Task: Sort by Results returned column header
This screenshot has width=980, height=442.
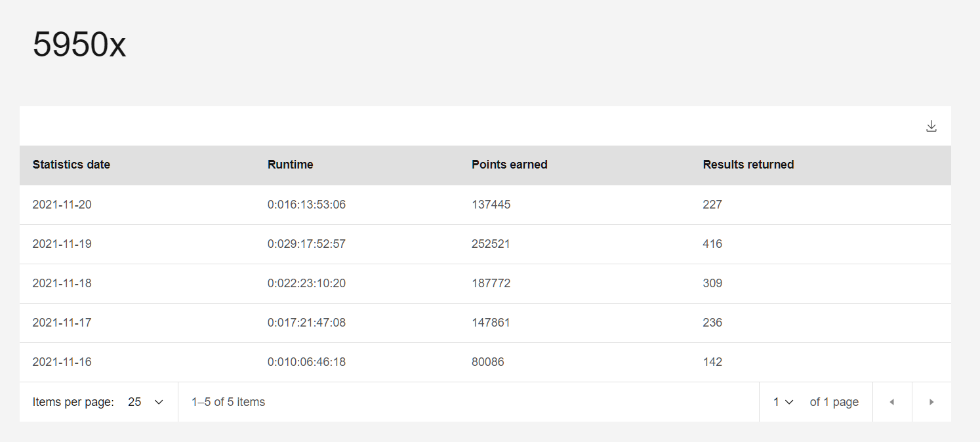Action: point(748,165)
